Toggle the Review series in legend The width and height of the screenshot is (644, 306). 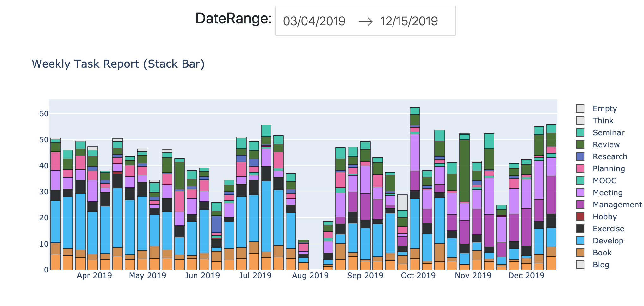coord(606,144)
